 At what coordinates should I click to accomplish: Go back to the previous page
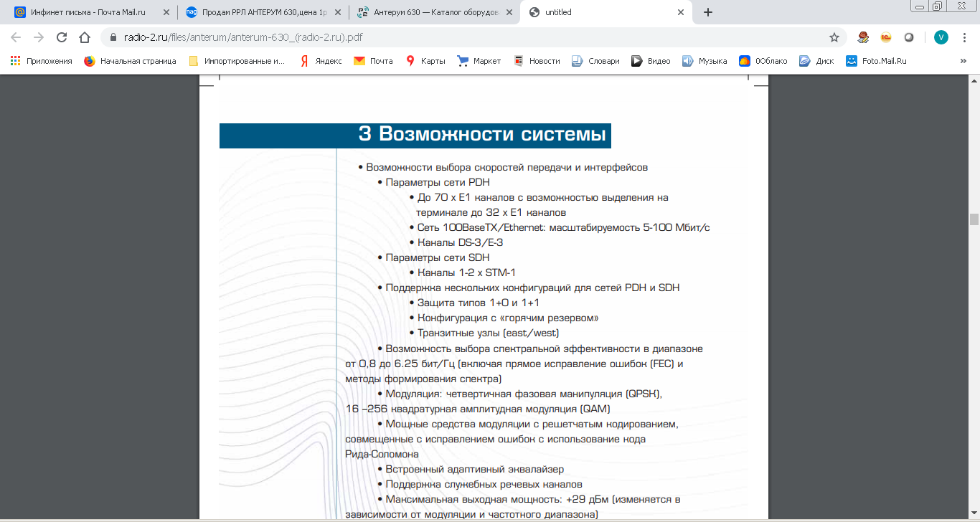(x=16, y=37)
